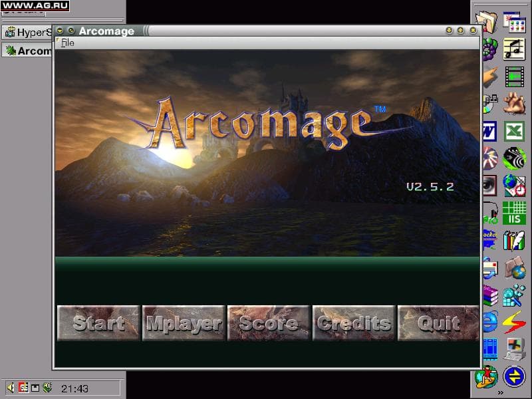
Task: Launch Microsoft Word from the launcher
Action: [490, 131]
